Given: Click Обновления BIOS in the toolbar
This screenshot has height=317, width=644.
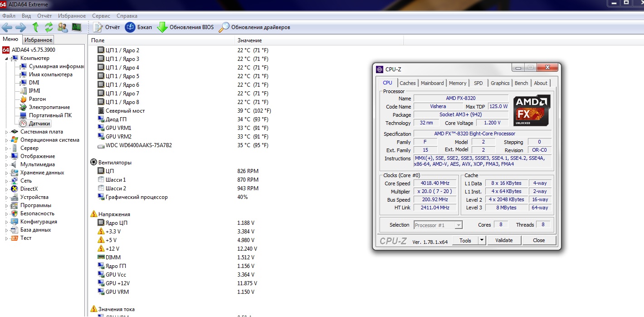Looking at the screenshot, I should tap(185, 27).
